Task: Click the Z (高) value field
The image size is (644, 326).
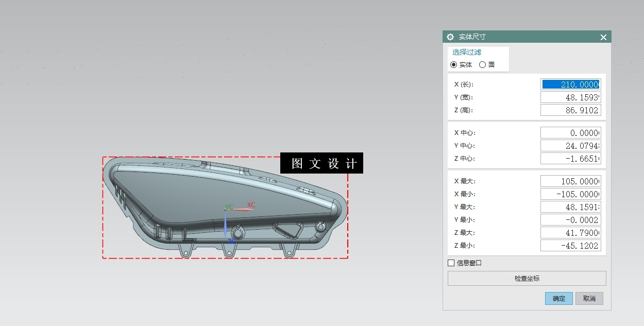Action: (x=570, y=110)
